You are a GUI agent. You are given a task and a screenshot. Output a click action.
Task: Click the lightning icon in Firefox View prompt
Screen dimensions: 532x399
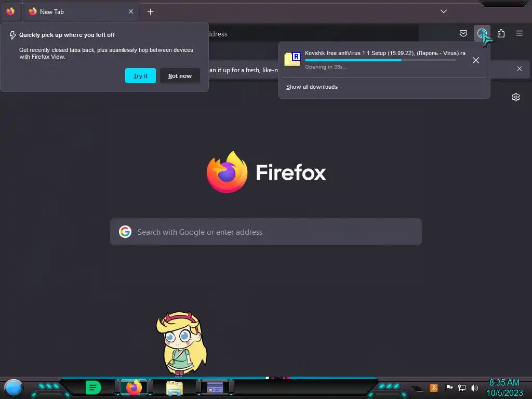pos(12,35)
